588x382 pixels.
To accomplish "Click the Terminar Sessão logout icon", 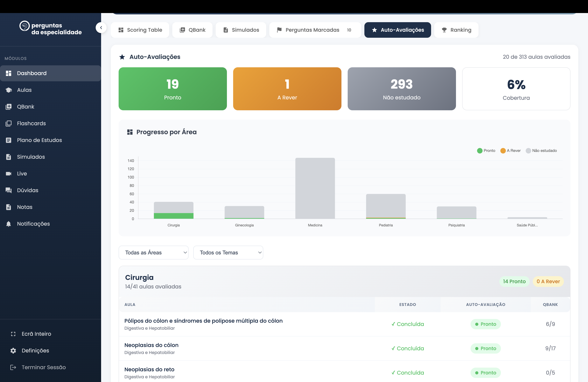I will point(13,367).
